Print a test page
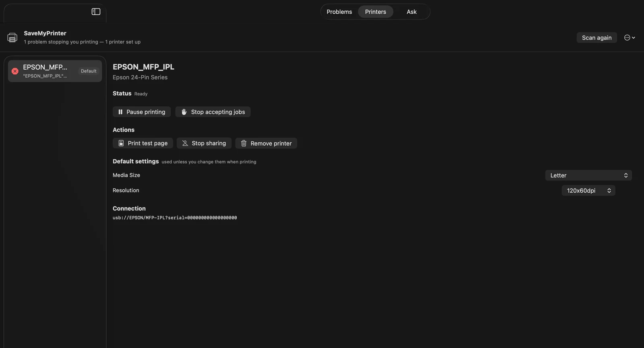Image resolution: width=644 pixels, height=348 pixels. [143, 143]
